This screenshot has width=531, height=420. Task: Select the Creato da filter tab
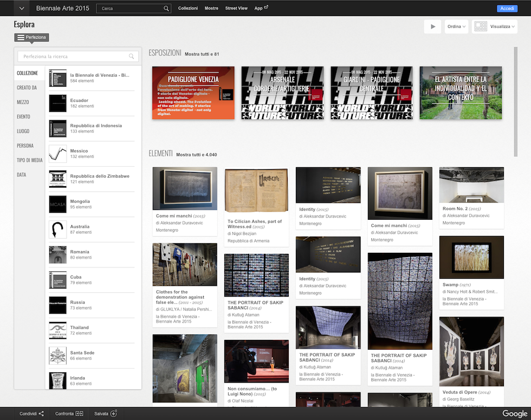tap(27, 88)
